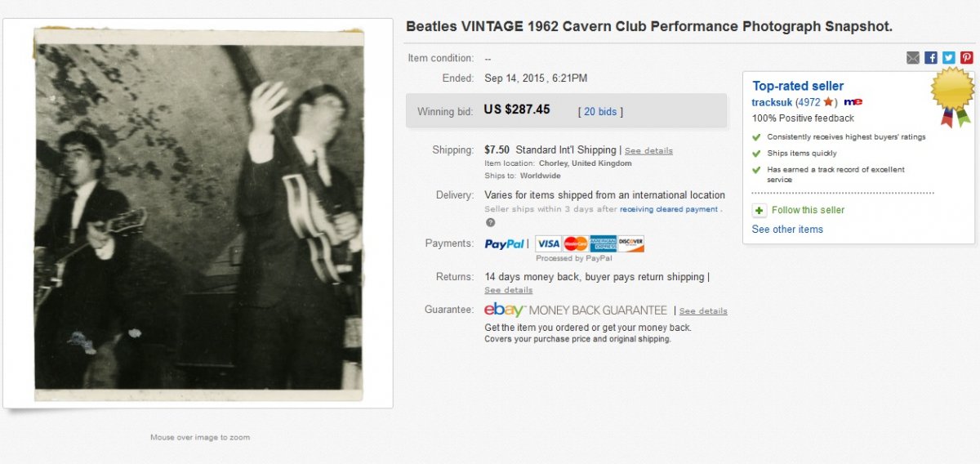Pin the listing on Pinterest

pyautogui.click(x=967, y=58)
